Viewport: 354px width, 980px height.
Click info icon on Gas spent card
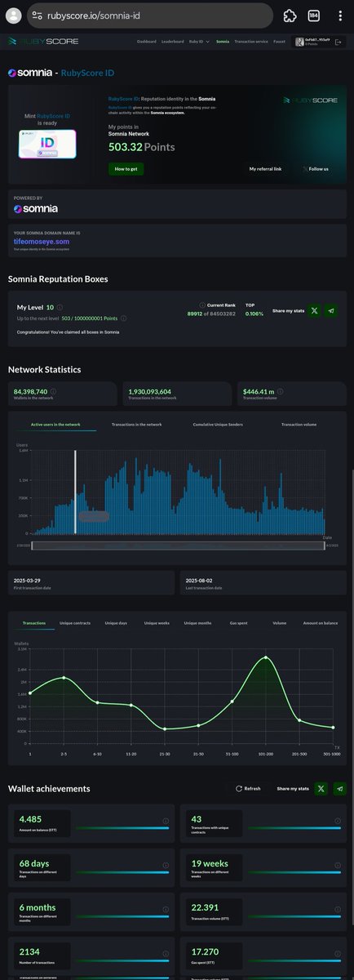[336, 952]
